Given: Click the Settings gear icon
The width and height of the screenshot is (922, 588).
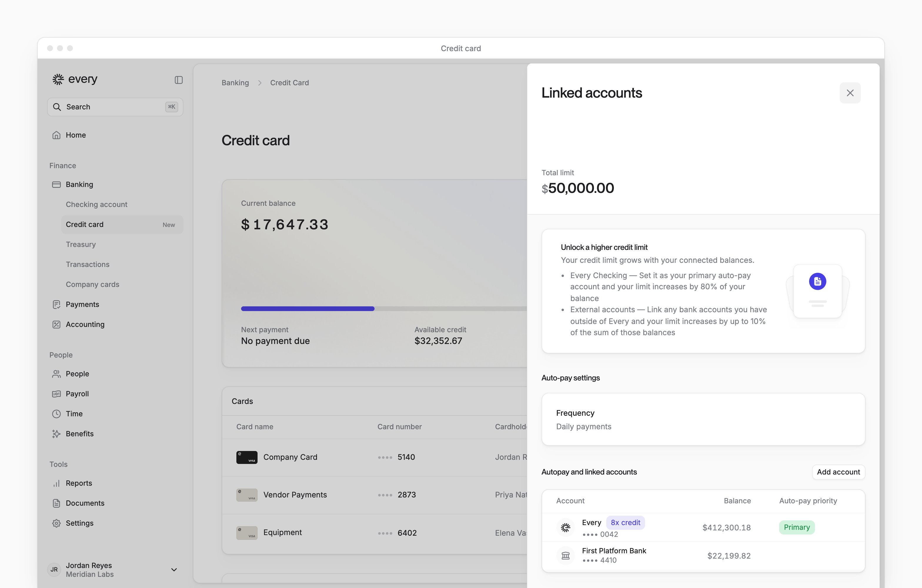Looking at the screenshot, I should tap(56, 523).
